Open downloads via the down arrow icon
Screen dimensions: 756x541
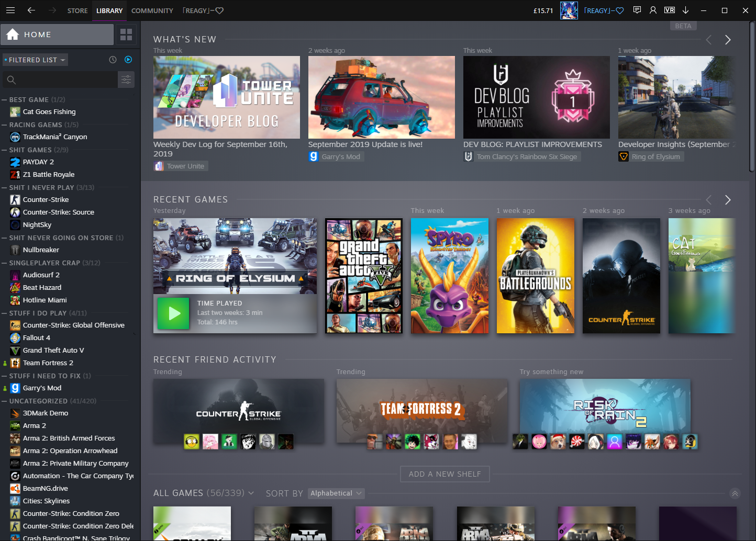coord(685,10)
